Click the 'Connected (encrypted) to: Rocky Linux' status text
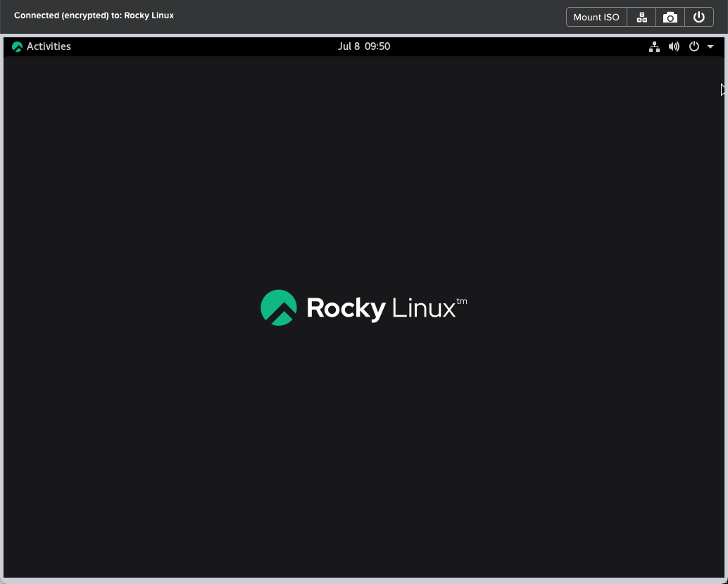The width and height of the screenshot is (728, 584). (94, 15)
